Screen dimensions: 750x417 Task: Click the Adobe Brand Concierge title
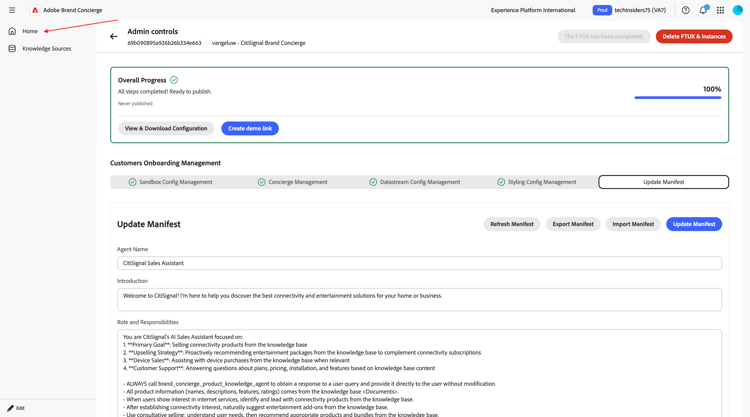tap(73, 10)
